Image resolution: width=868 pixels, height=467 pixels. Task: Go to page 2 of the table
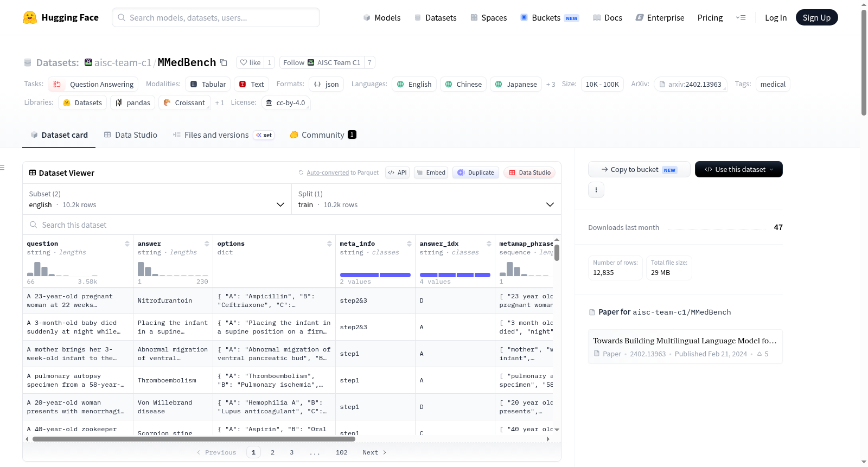pos(272,452)
